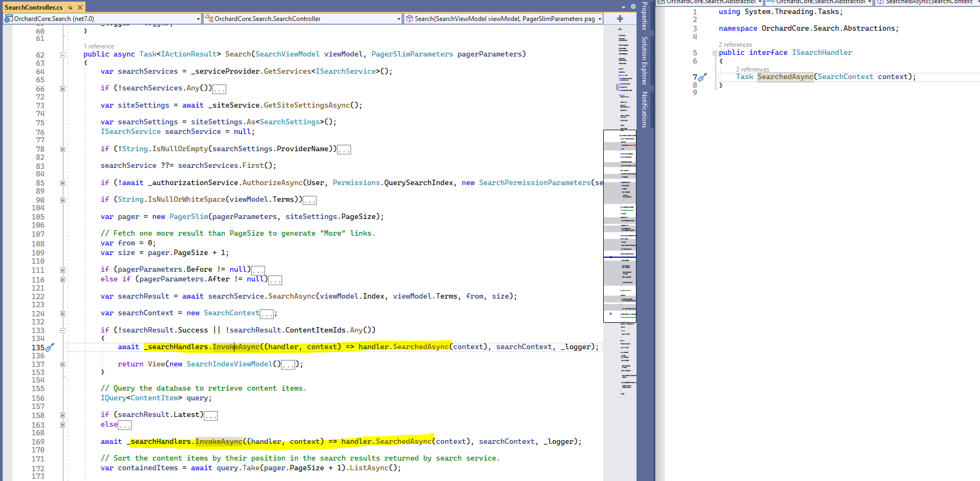Open the Search(SearchViewModel...) member dropdown
Image resolution: width=980 pixels, height=481 pixels.
(x=600, y=19)
